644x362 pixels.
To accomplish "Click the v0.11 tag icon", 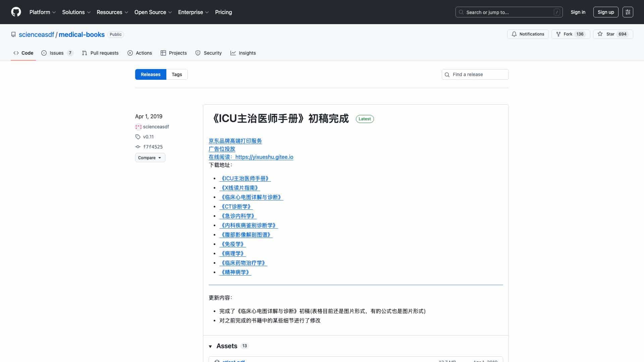I will click(138, 137).
